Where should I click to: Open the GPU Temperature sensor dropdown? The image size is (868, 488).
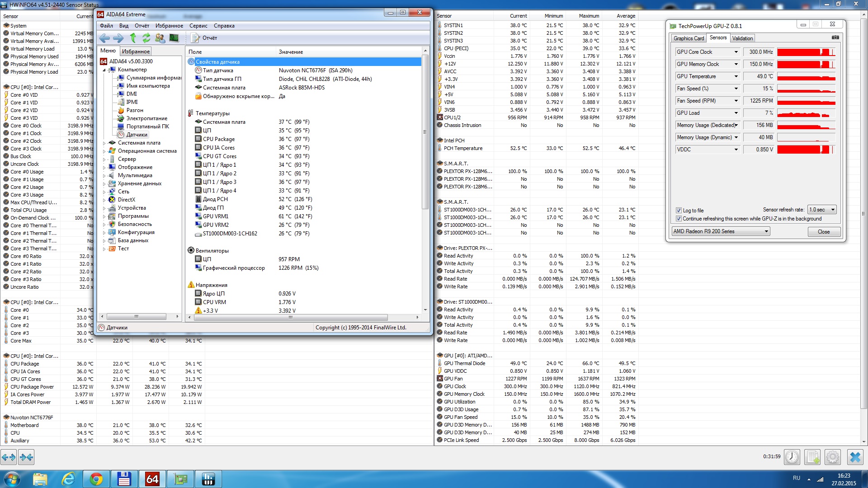coord(736,76)
